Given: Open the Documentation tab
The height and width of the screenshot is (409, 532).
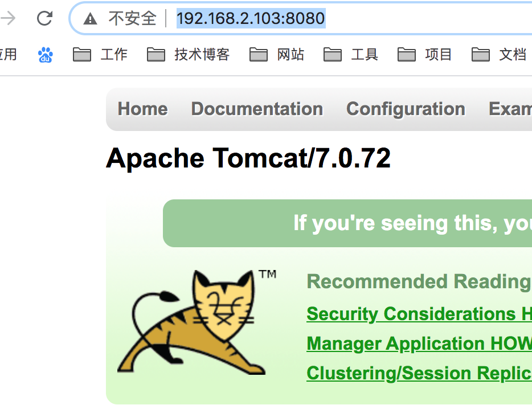Looking at the screenshot, I should point(257,109).
